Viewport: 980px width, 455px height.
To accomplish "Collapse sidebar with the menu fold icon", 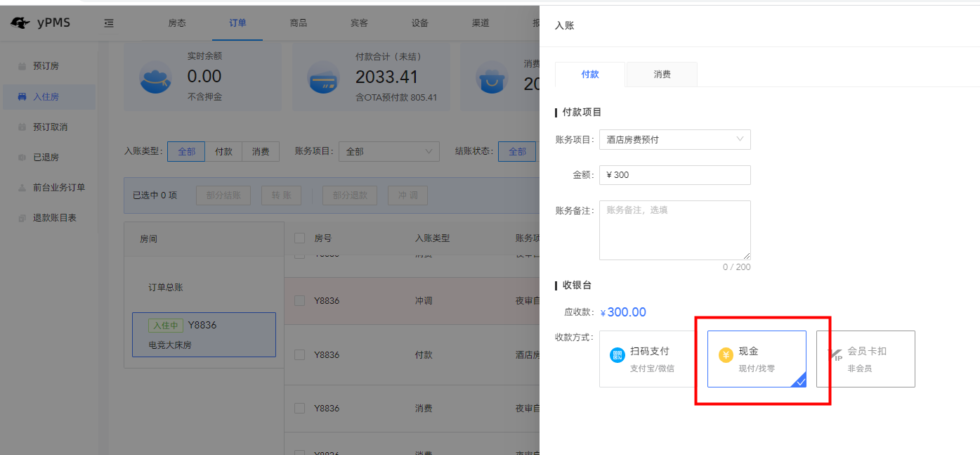I will (x=109, y=23).
